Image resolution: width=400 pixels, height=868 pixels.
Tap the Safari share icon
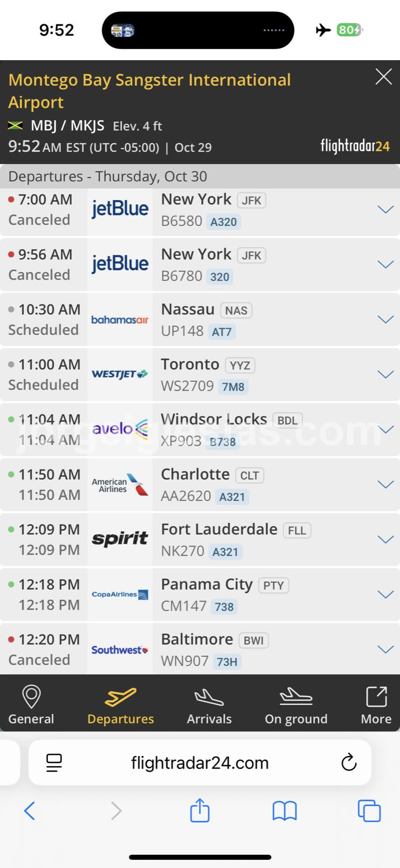tap(200, 811)
